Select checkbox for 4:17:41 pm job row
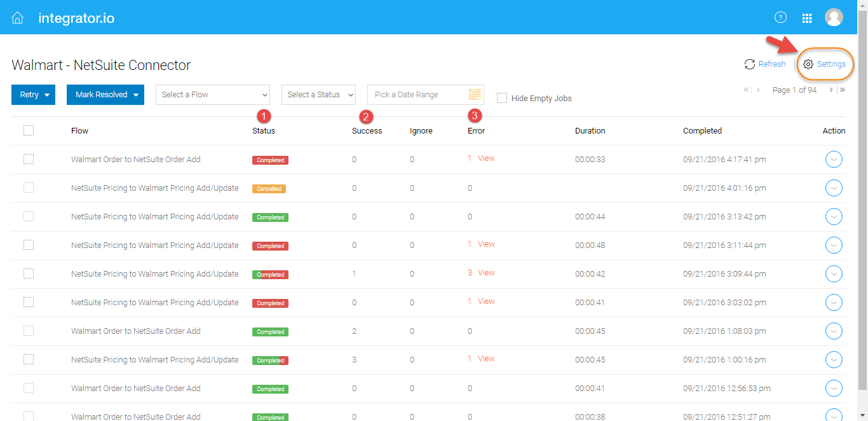This screenshot has width=868, height=421. coord(29,159)
